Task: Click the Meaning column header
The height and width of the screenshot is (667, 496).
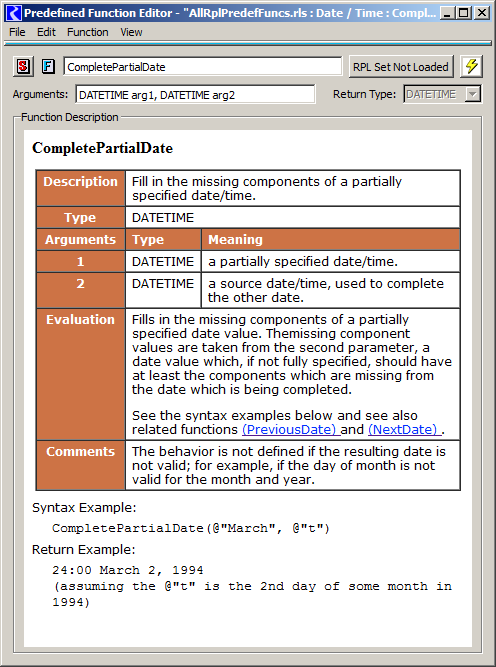Action: pyautogui.click(x=331, y=239)
